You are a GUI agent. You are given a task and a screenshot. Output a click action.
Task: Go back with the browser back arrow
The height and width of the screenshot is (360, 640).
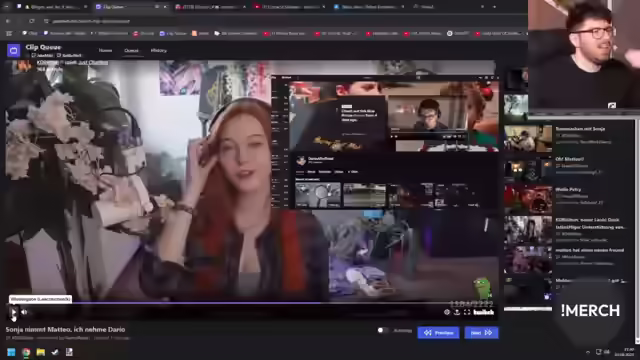tap(8, 21)
